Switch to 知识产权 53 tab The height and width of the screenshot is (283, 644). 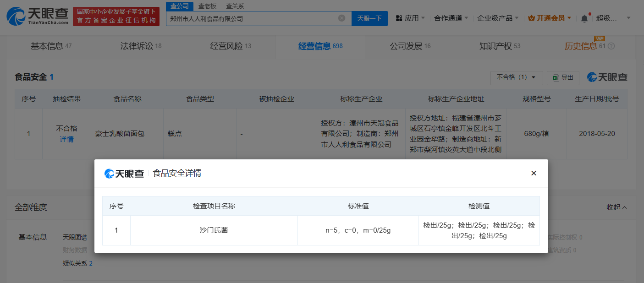click(500, 46)
